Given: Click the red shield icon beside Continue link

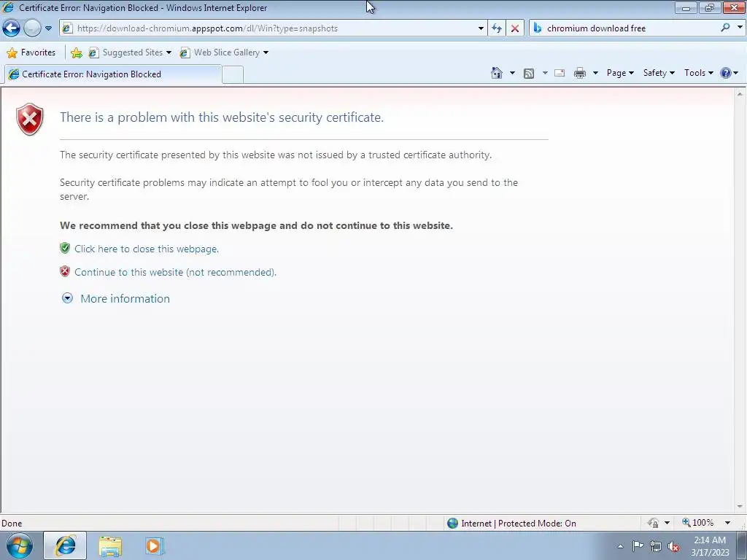Looking at the screenshot, I should (x=65, y=271).
